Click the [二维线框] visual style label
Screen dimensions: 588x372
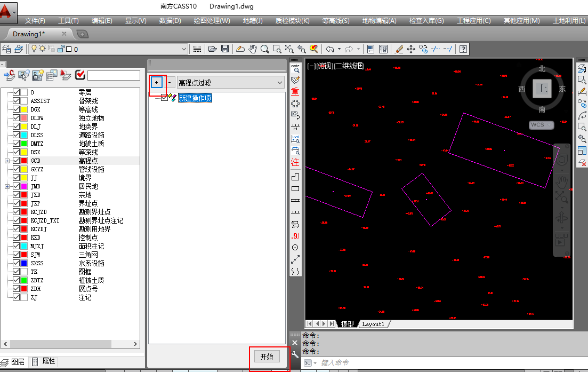click(x=349, y=66)
